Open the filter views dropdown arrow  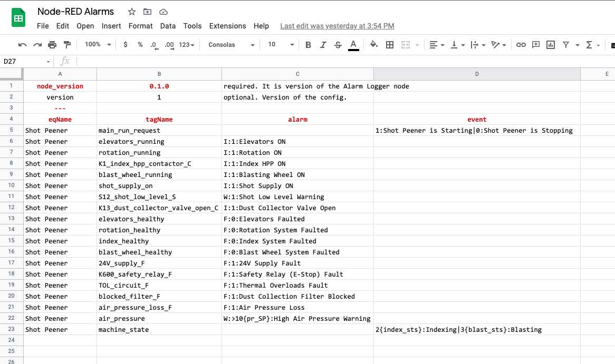[x=578, y=45]
